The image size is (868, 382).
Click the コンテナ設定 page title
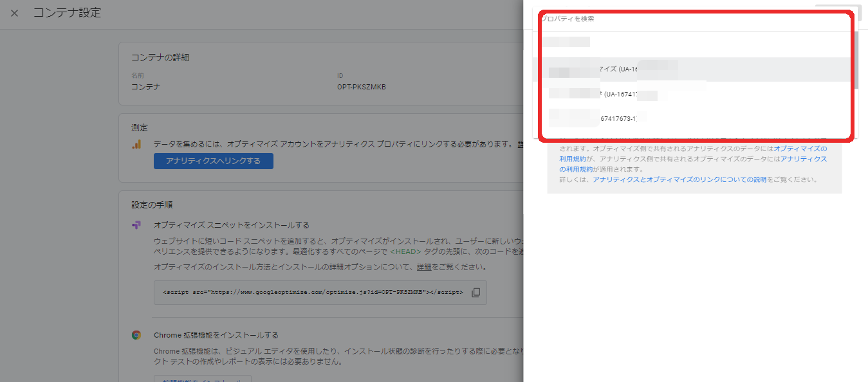click(67, 13)
